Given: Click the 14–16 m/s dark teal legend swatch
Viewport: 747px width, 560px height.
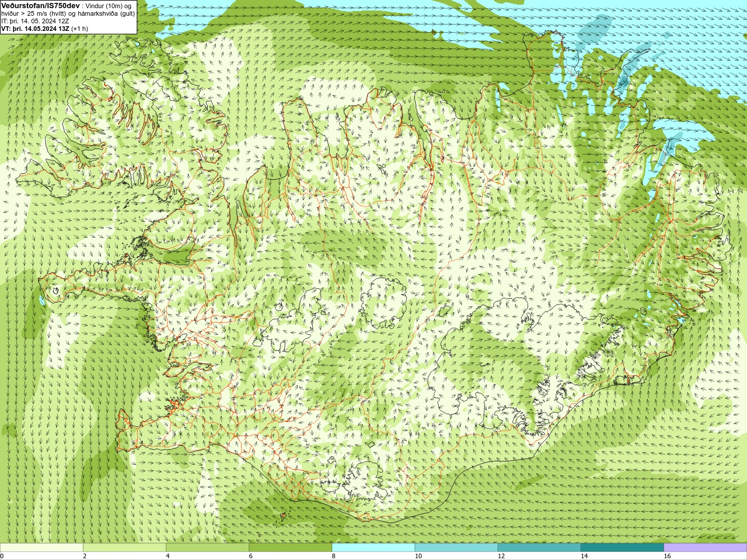Looking at the screenshot, I should pyautogui.click(x=622, y=548).
